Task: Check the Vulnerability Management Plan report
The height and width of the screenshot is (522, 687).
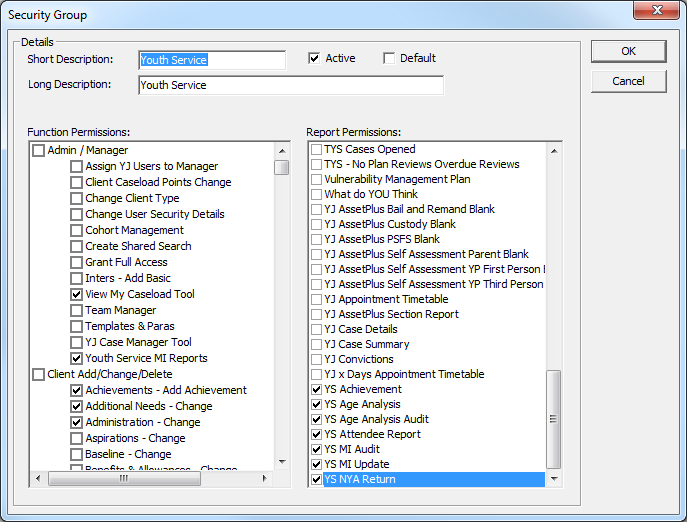Action: click(x=317, y=180)
